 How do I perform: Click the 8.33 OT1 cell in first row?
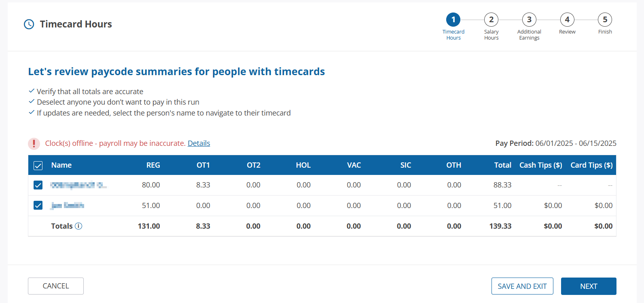coord(203,185)
